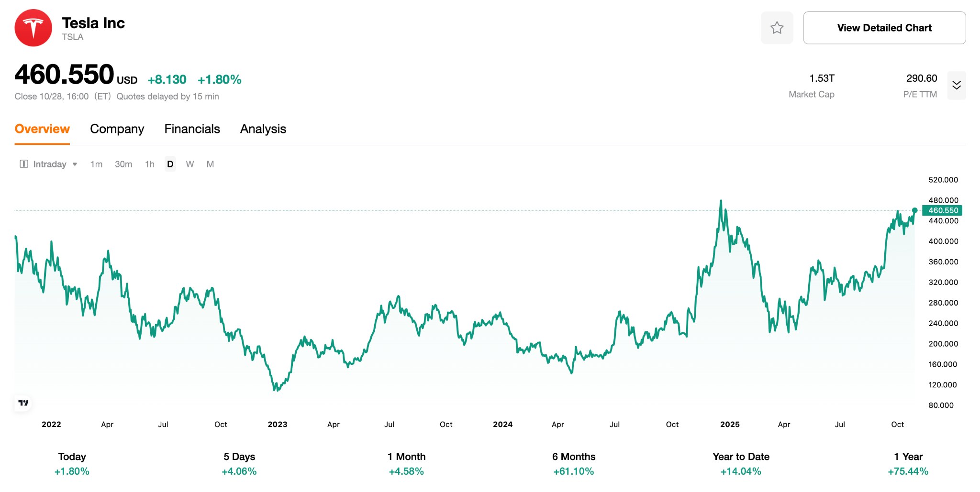
Task: Expand more statistics with the double chevron
Action: (x=956, y=85)
